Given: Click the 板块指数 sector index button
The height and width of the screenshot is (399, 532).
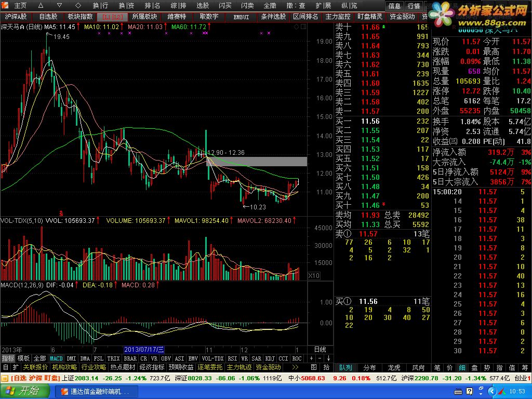Looking at the screenshot, I should click(x=81, y=17).
